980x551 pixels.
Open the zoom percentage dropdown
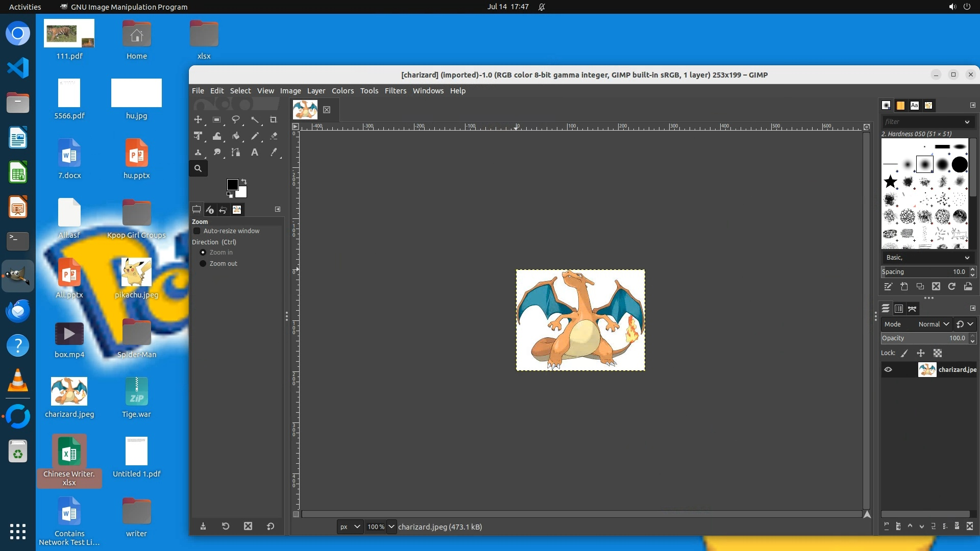pos(391,527)
